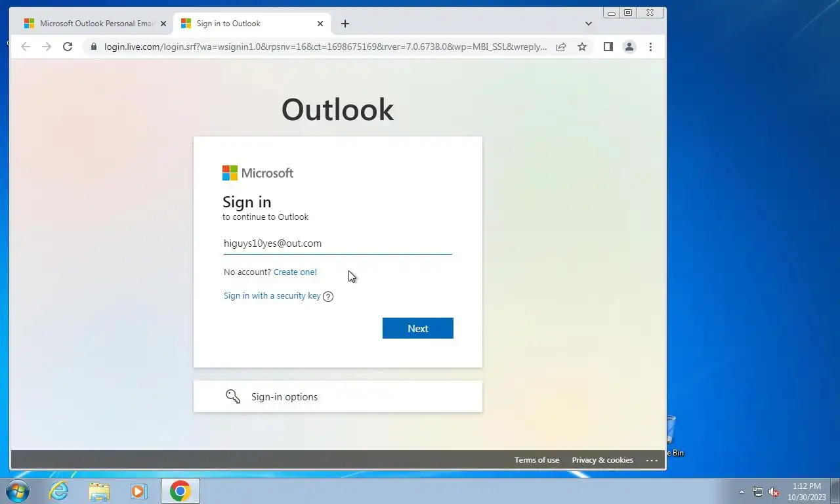Click the blue Next button
Screen dimensions: 840x504
pos(418,328)
